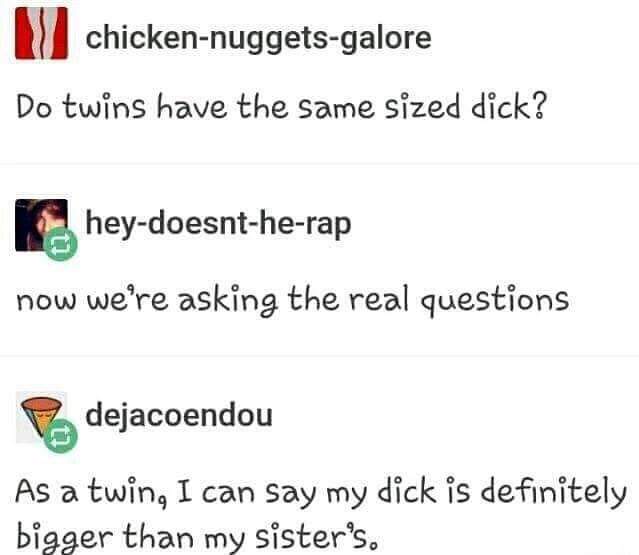Click the word "questions" in the second post
639x555 pixels.
tap(494, 301)
